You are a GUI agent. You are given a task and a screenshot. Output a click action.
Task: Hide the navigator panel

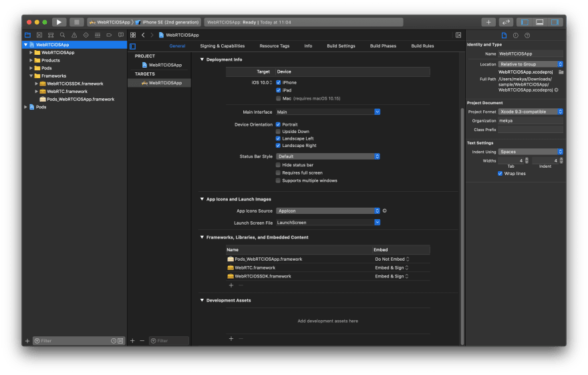tap(525, 22)
